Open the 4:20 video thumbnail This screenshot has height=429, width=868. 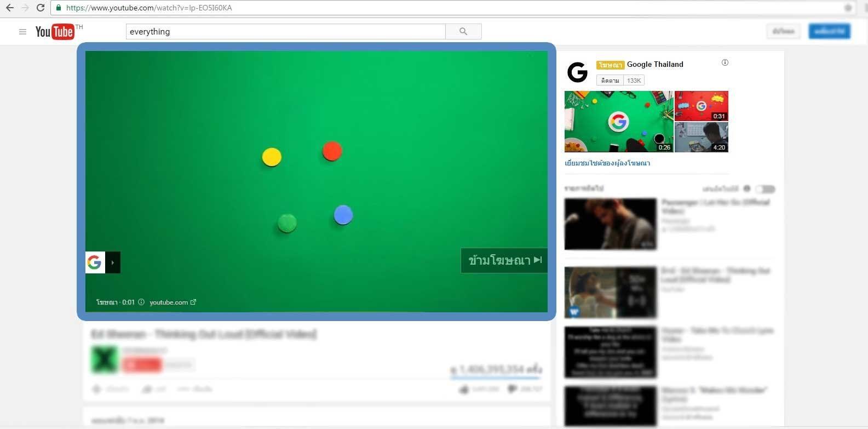tap(702, 137)
